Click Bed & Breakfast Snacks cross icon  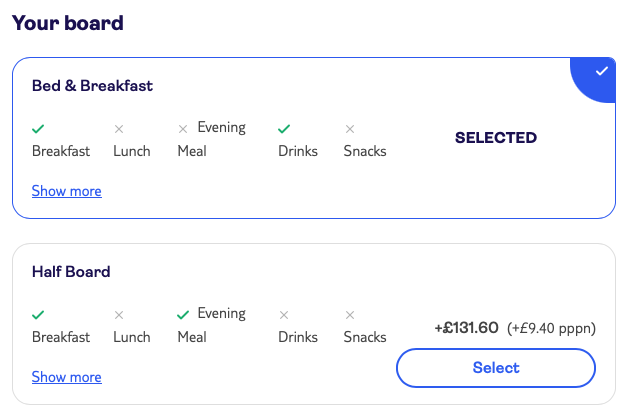coord(350,129)
